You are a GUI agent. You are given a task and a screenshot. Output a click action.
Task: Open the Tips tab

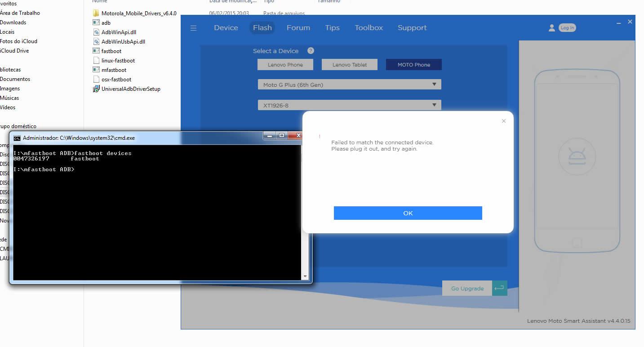(333, 28)
